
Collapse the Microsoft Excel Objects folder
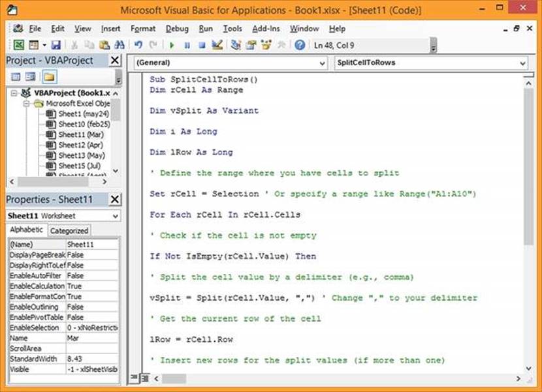(x=27, y=103)
